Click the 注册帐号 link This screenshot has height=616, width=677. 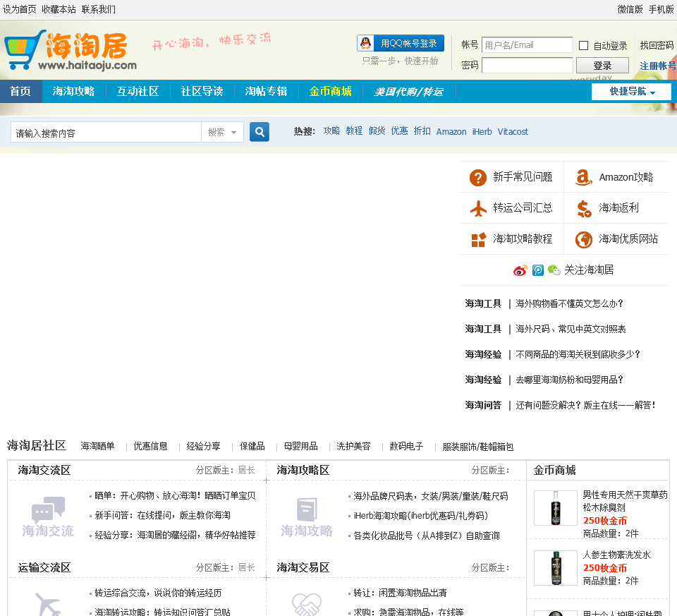tap(657, 66)
